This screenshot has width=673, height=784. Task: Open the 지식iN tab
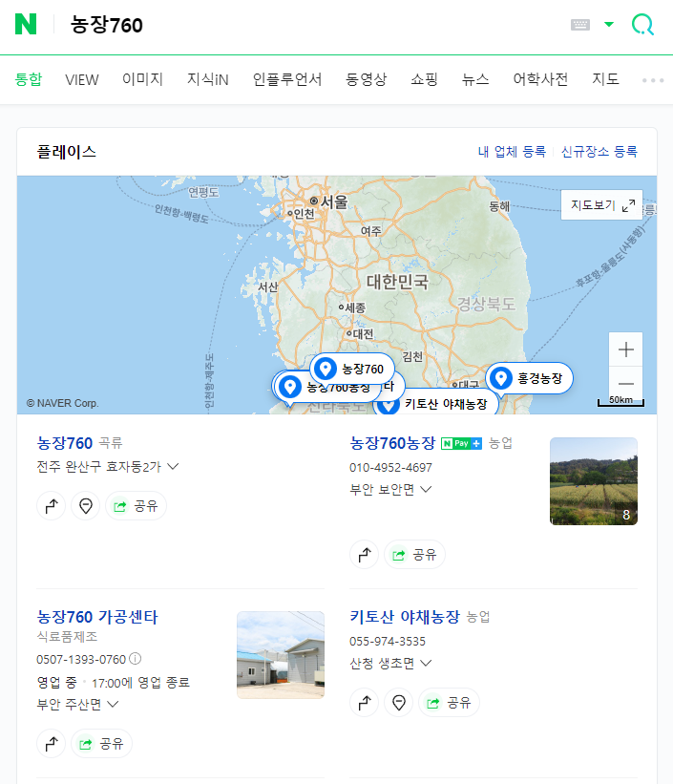(207, 79)
